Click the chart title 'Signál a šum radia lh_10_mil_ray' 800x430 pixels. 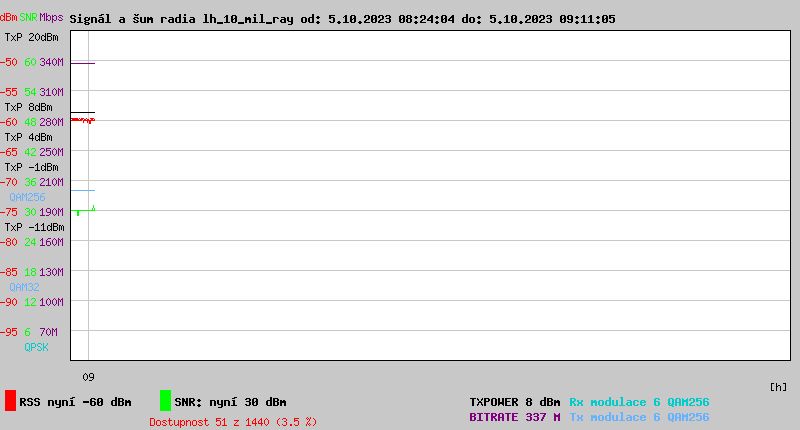(x=182, y=19)
